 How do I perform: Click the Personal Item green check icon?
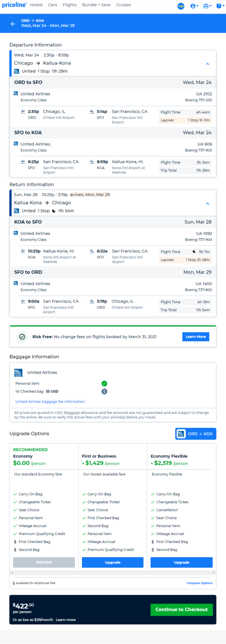104,383
